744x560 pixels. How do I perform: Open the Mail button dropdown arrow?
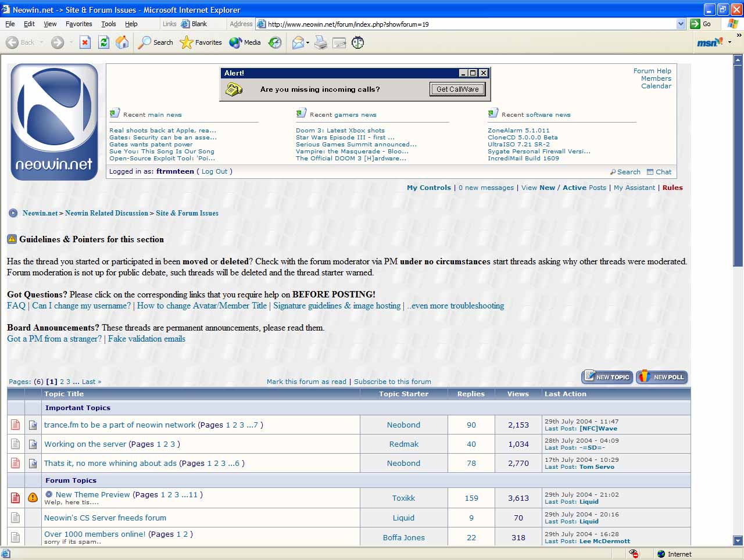coord(308,43)
